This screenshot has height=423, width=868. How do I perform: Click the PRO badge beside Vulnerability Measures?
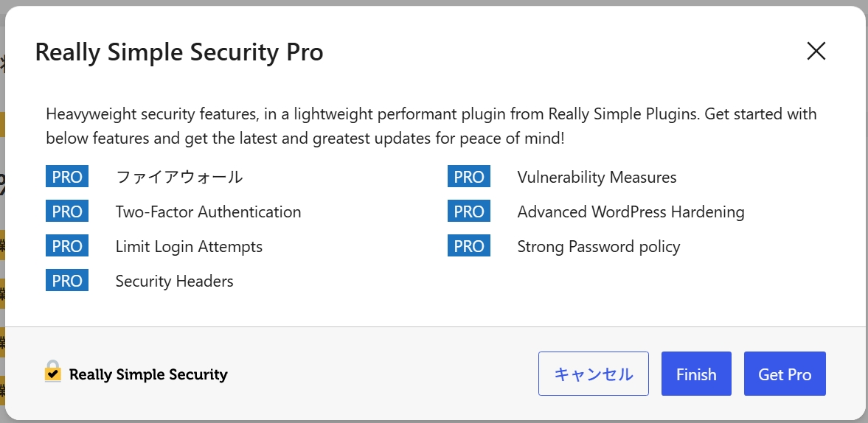[x=469, y=177]
